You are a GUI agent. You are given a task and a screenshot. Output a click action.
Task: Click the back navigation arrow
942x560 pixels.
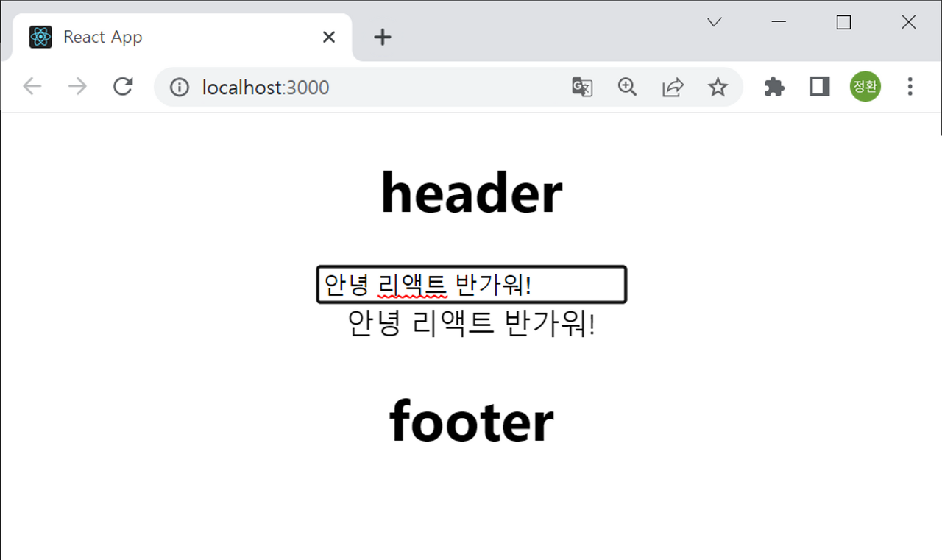click(32, 87)
